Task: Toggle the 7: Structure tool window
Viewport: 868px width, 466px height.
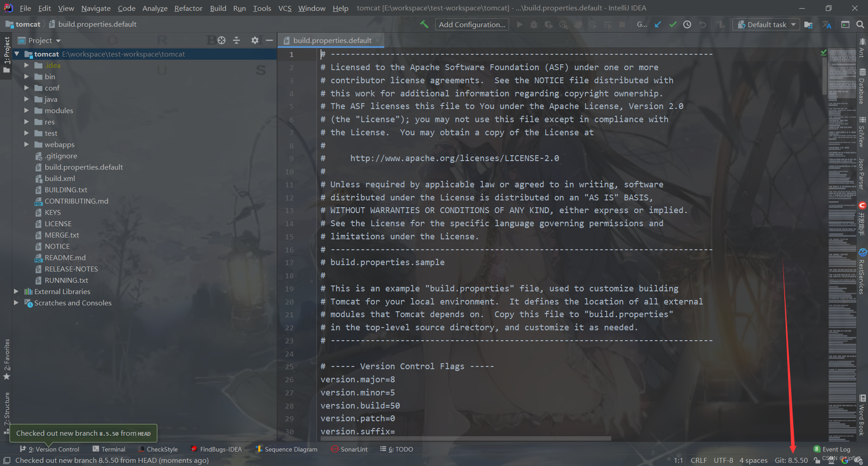Action: 6,413
